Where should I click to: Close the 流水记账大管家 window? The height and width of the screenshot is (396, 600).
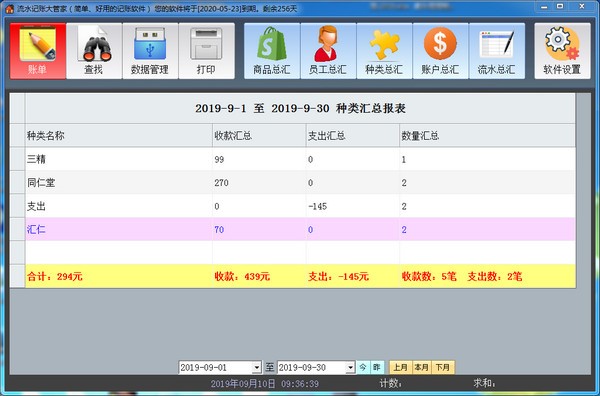[582, 7]
